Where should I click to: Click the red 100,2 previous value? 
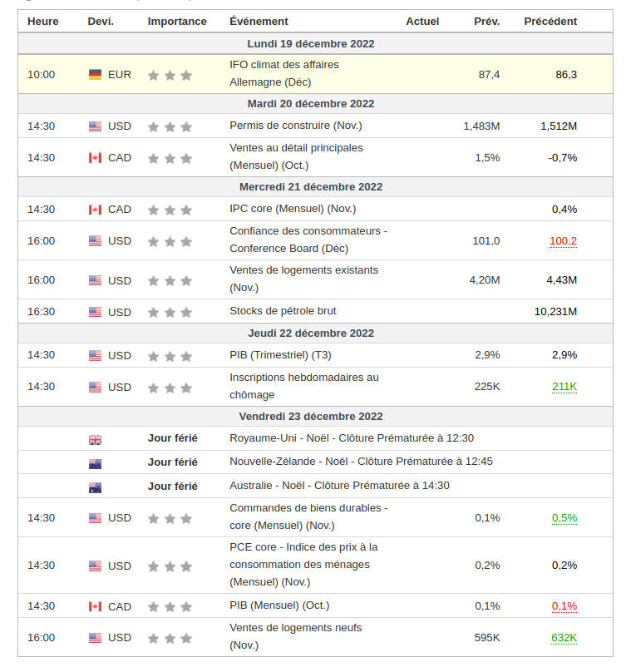coord(563,241)
